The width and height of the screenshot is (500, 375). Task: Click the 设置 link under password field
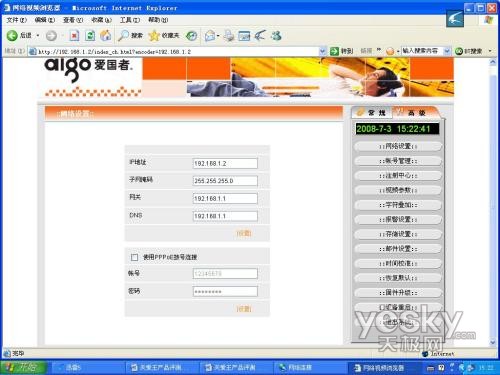pyautogui.click(x=244, y=309)
